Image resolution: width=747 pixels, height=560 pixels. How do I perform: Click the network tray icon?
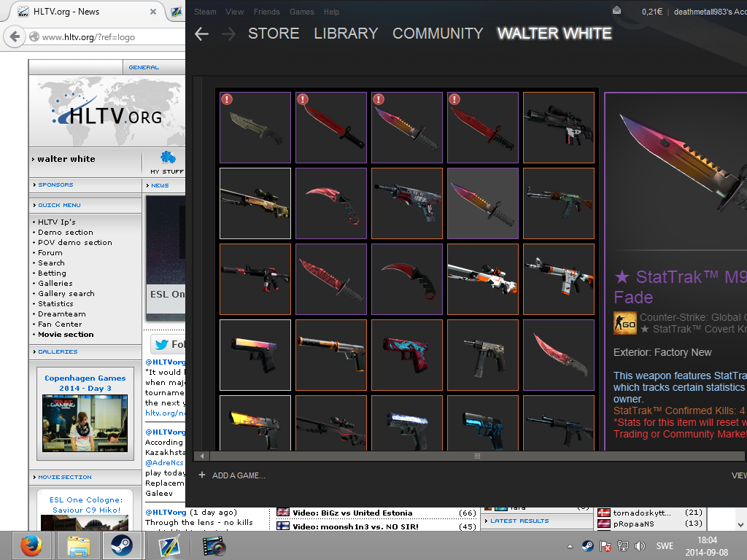tap(623, 545)
